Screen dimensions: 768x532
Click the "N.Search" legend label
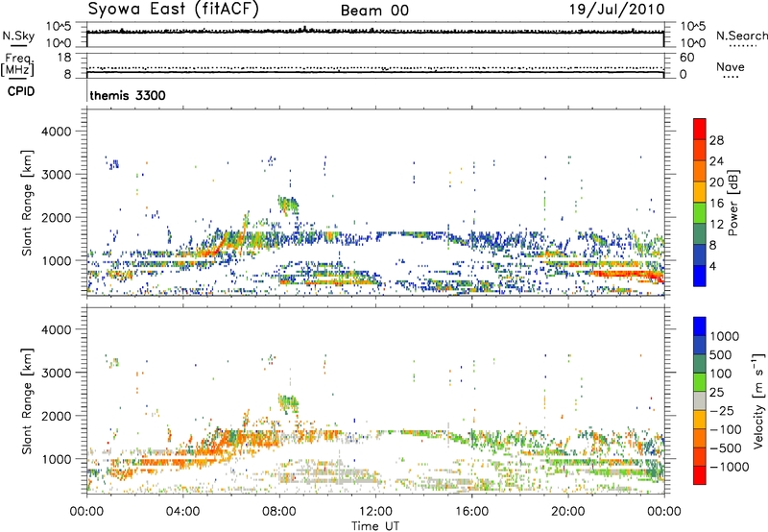(x=741, y=36)
